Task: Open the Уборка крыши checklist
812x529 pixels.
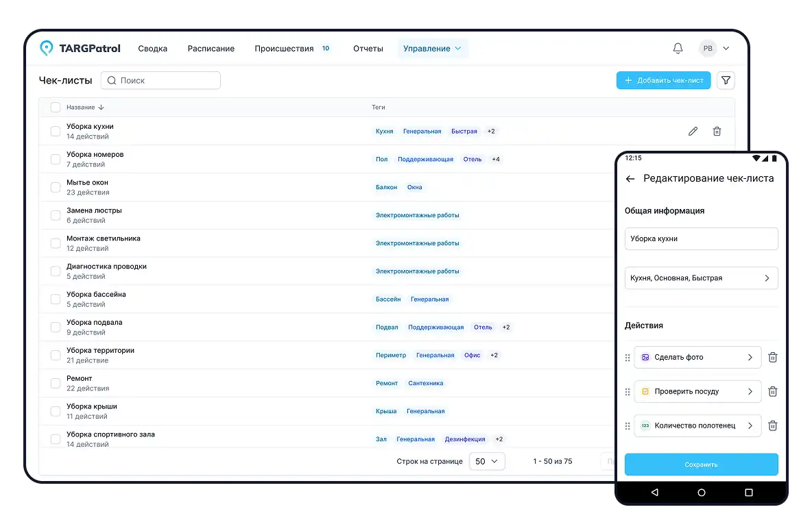Action: tap(92, 406)
